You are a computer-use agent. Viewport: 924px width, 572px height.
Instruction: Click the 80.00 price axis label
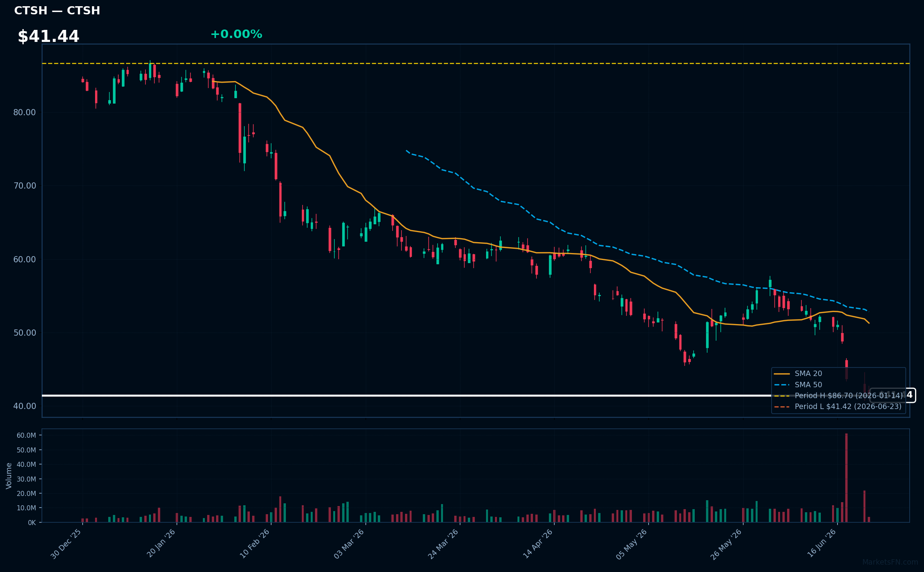click(24, 113)
